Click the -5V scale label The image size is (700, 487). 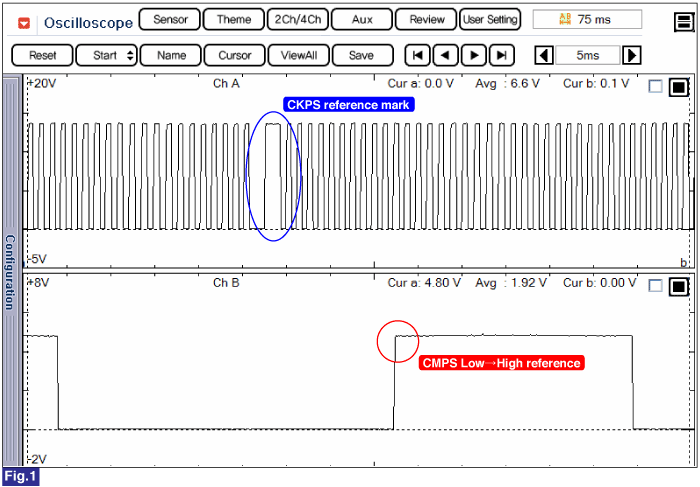coord(38,259)
